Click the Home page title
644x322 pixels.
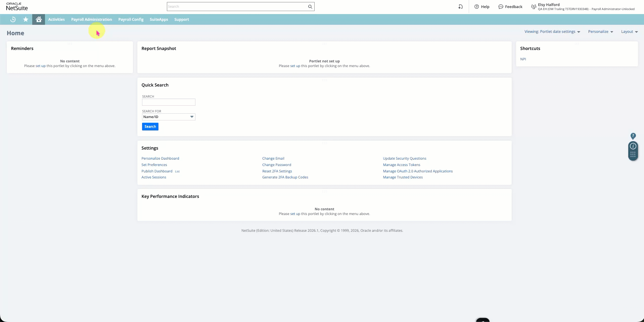pyautogui.click(x=15, y=33)
